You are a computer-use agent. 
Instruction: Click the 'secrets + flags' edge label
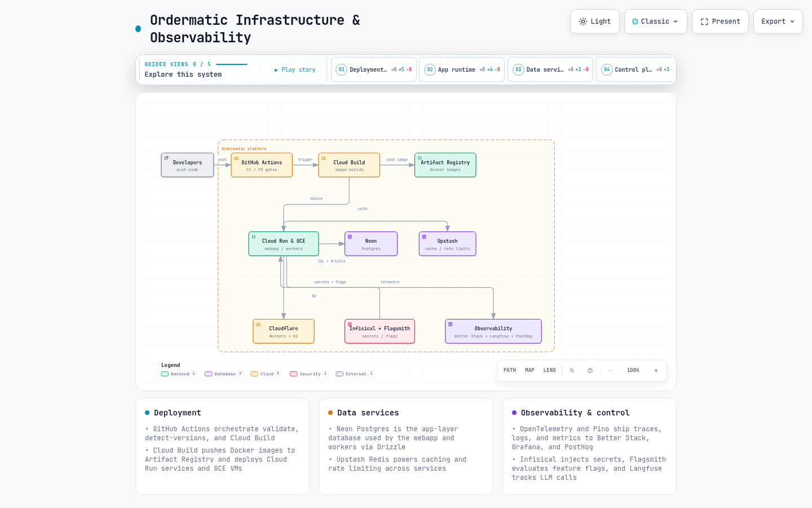[x=330, y=282]
